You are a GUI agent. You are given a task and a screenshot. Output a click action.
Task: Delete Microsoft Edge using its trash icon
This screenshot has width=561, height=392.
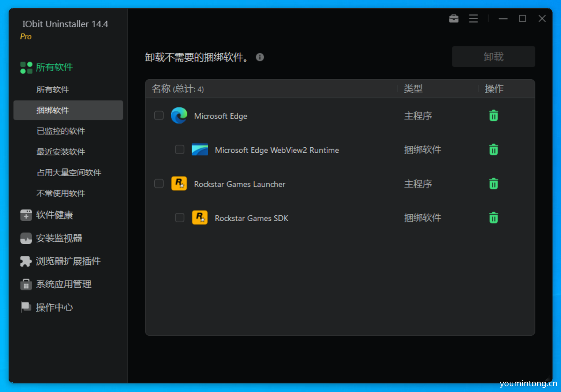click(x=494, y=116)
